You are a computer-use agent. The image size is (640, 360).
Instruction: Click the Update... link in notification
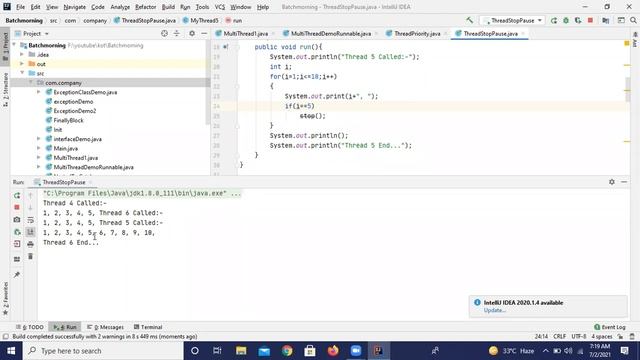(495, 310)
